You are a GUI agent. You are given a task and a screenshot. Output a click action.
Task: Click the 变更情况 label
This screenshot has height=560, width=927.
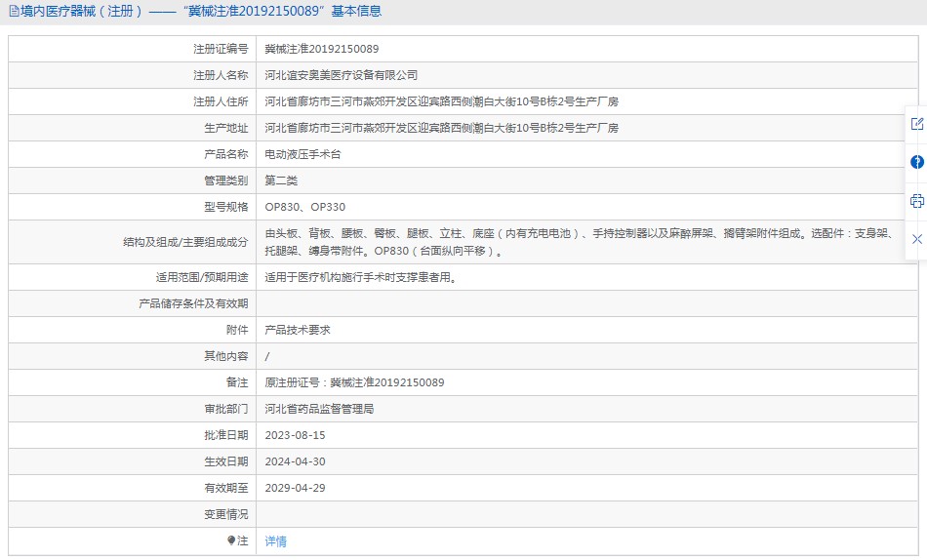(x=225, y=514)
